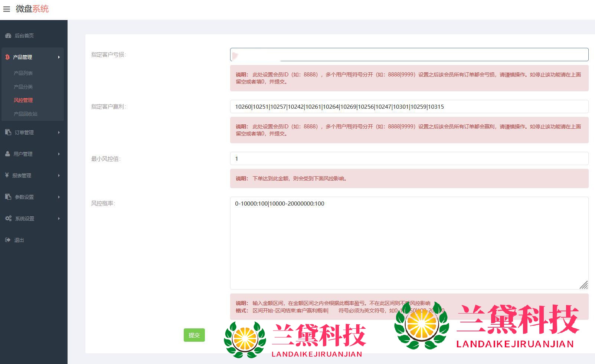Expand the 用户管理 submenu arrow
This screenshot has height=364, width=595.
[59, 154]
